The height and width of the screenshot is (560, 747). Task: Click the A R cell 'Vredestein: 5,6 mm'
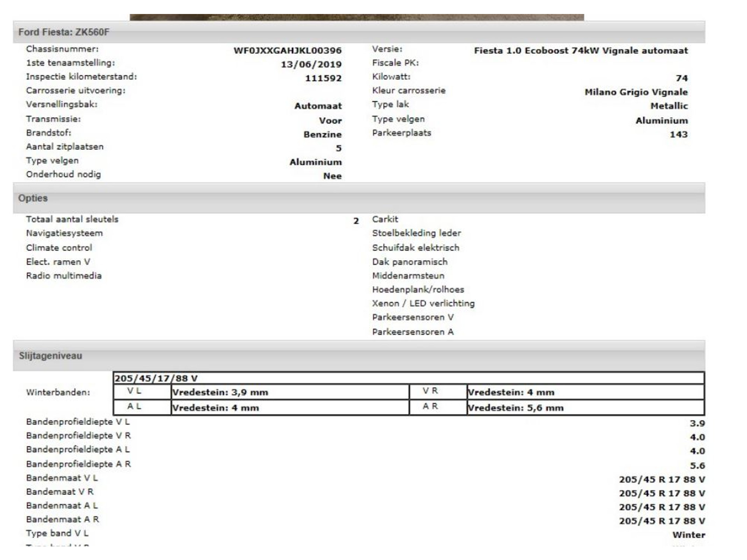click(586, 408)
